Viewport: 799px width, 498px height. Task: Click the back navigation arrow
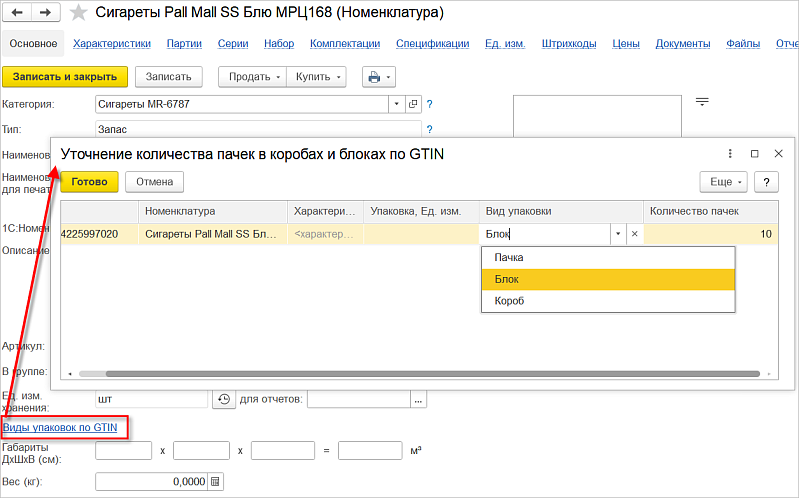[17, 14]
